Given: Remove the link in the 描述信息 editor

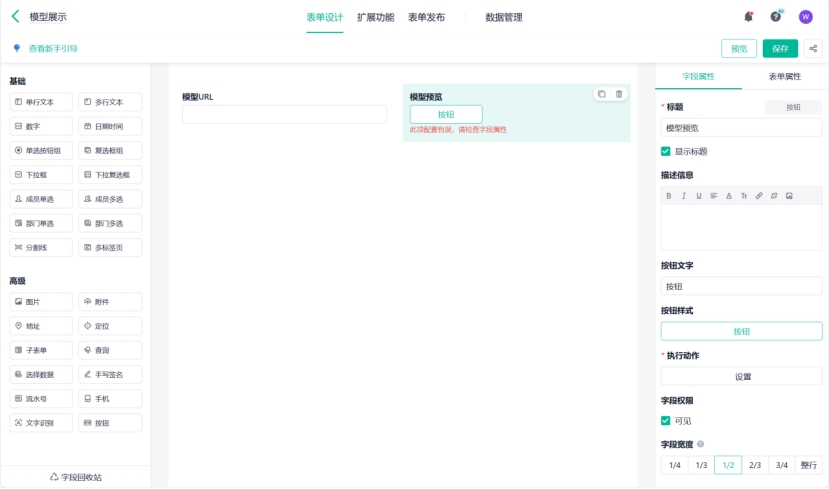Looking at the screenshot, I should 774,196.
